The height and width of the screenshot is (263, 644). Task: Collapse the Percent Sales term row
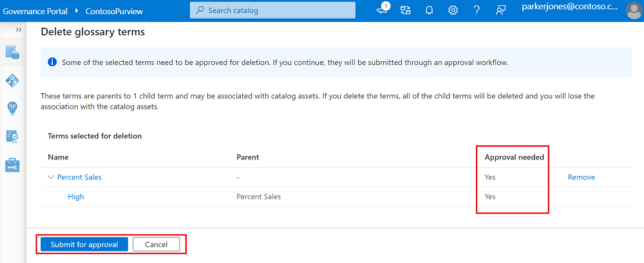click(51, 177)
